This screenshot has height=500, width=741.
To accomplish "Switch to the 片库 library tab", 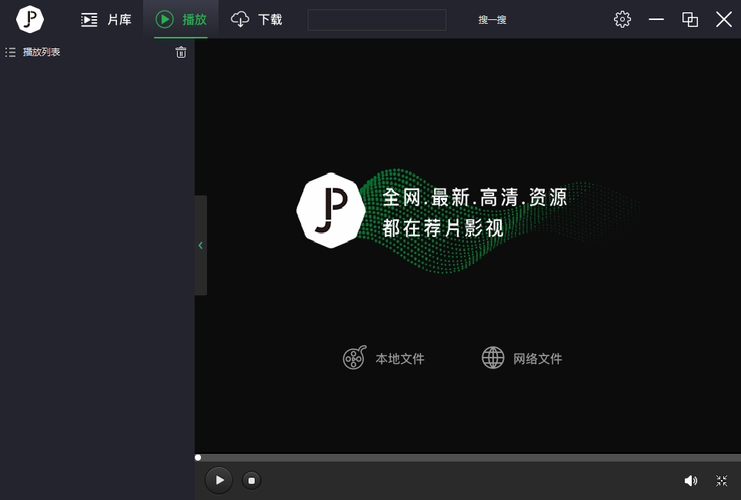I will pyautogui.click(x=106, y=19).
